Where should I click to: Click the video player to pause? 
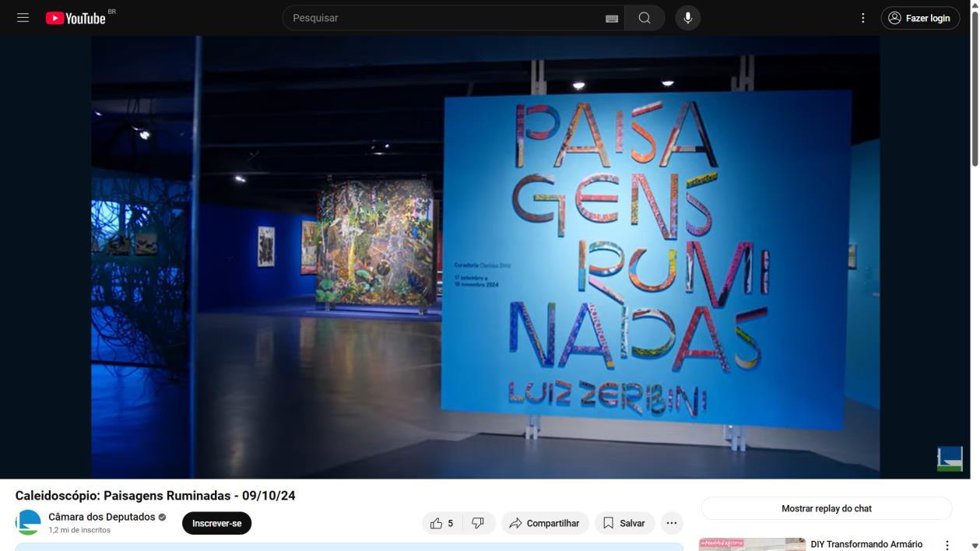[x=486, y=257]
